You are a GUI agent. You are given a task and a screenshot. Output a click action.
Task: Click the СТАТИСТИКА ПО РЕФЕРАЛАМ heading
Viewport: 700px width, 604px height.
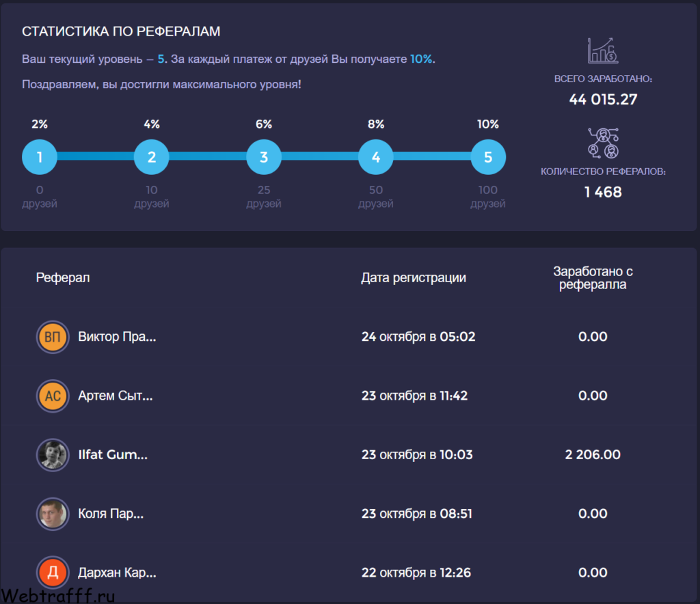coord(121,31)
